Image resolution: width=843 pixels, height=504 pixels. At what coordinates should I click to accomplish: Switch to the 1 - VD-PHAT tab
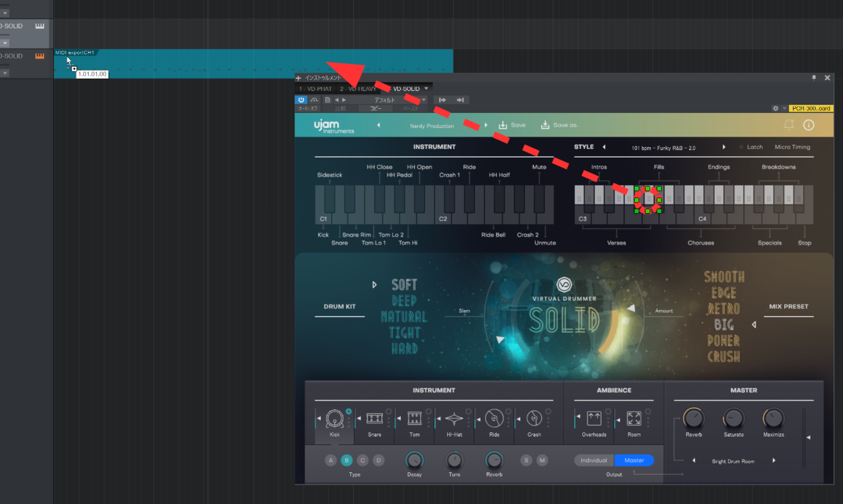[315, 89]
